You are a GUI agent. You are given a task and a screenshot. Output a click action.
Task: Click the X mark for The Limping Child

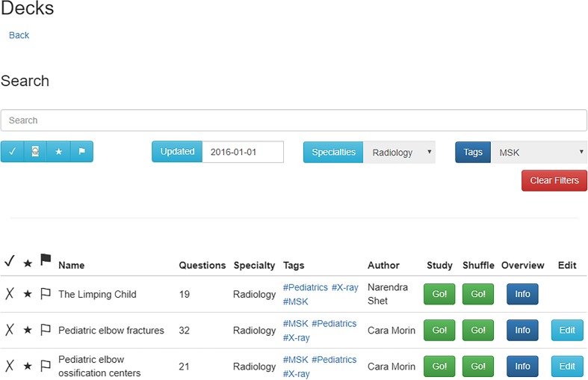(10, 294)
